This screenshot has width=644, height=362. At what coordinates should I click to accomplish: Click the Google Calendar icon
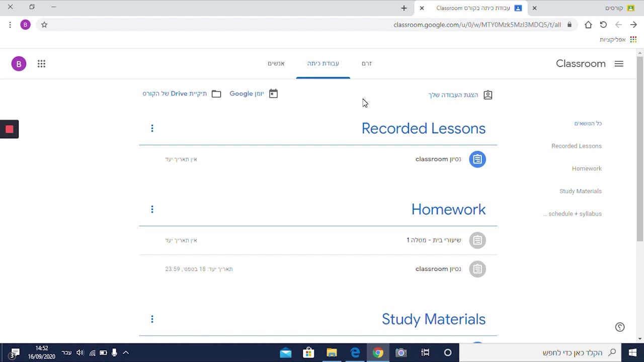(273, 94)
